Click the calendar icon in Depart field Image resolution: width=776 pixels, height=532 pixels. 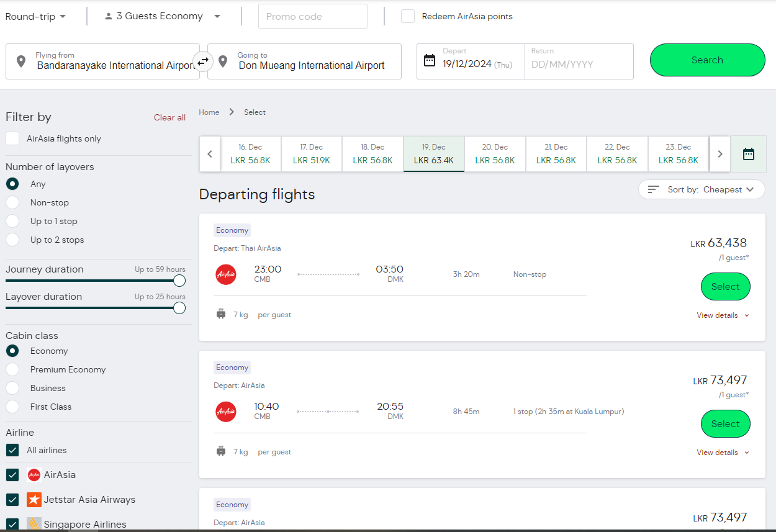430,60
